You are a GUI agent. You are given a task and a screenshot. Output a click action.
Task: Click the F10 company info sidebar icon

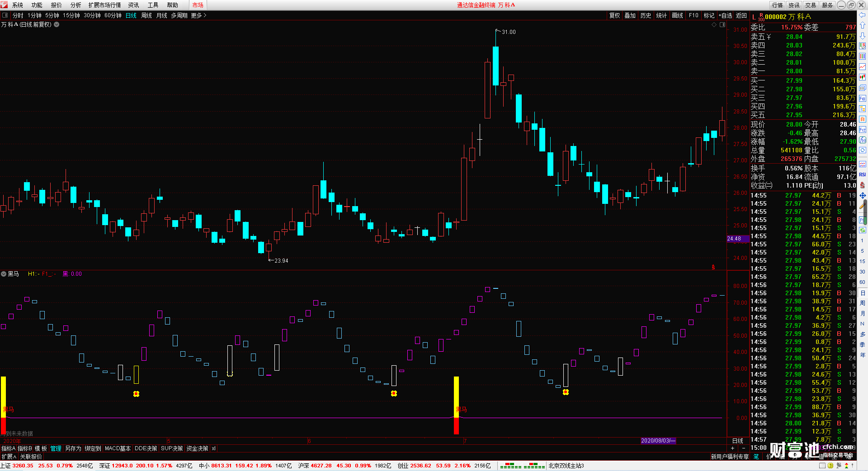tap(863, 98)
